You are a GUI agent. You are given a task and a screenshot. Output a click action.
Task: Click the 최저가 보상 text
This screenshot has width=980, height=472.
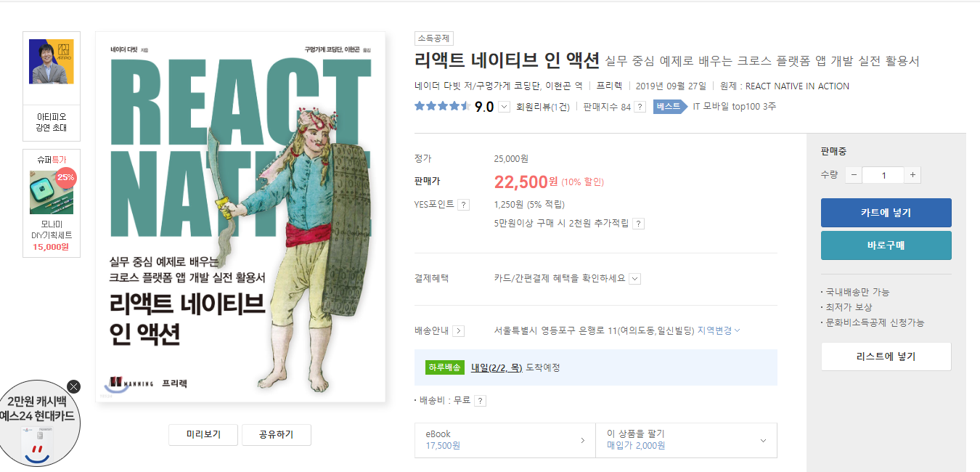click(849, 307)
